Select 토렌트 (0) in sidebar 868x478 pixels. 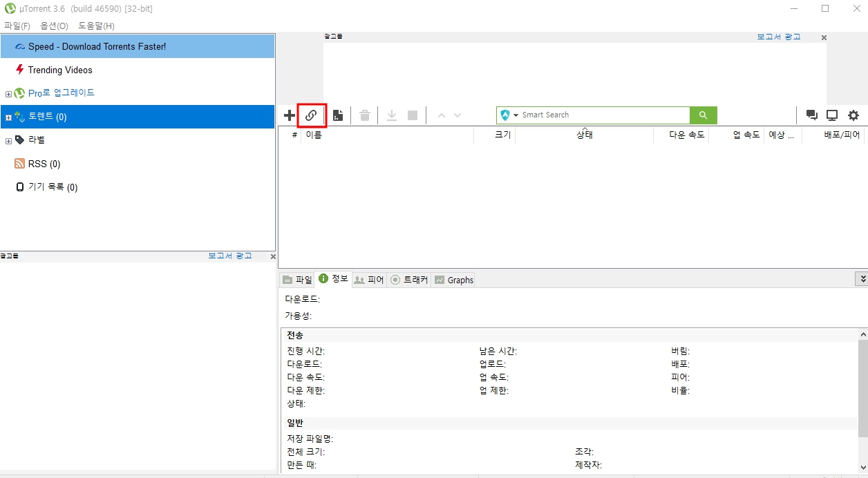point(138,117)
